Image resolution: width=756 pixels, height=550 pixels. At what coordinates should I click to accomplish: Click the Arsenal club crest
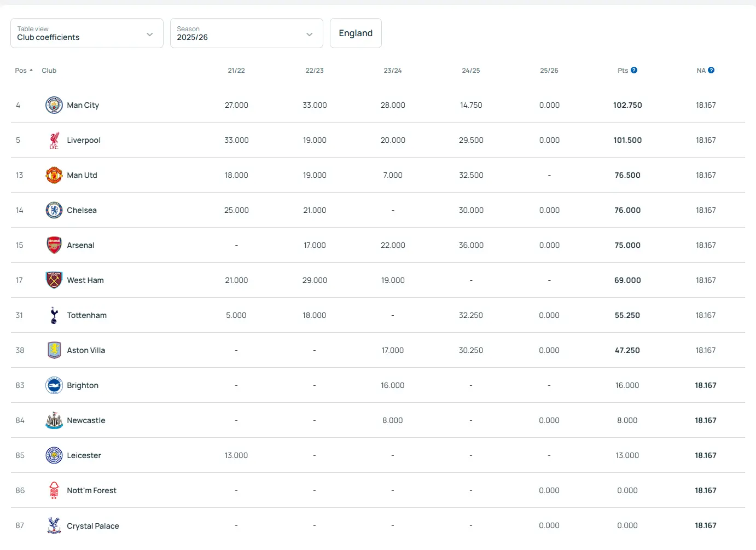(54, 245)
